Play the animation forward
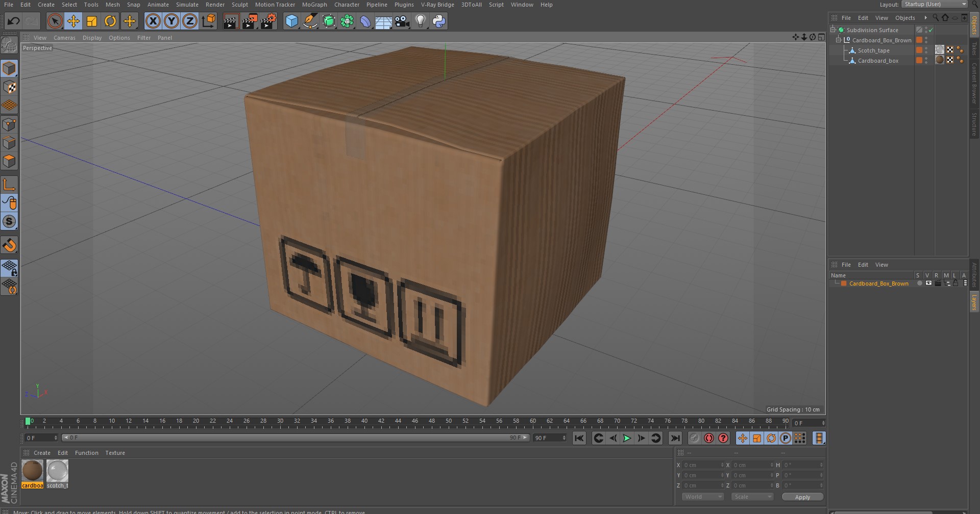980x514 pixels. coord(627,438)
